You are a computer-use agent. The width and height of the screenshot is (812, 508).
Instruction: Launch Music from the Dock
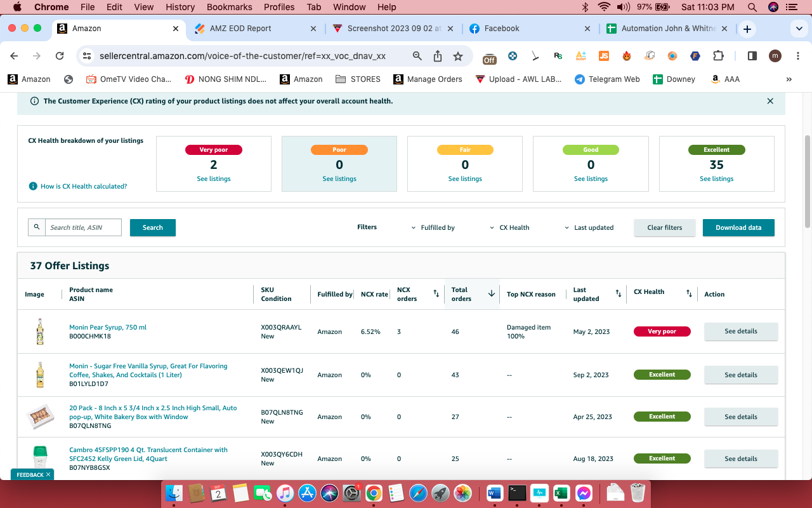pos(285,493)
